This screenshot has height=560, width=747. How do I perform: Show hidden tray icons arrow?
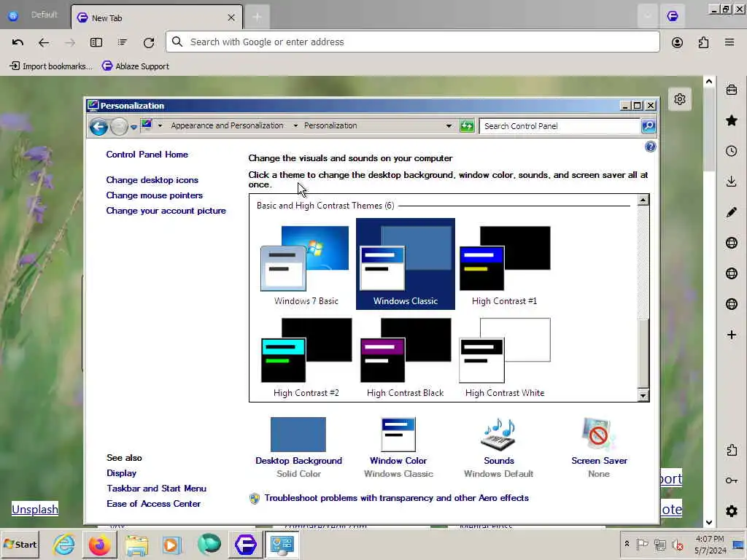point(627,544)
